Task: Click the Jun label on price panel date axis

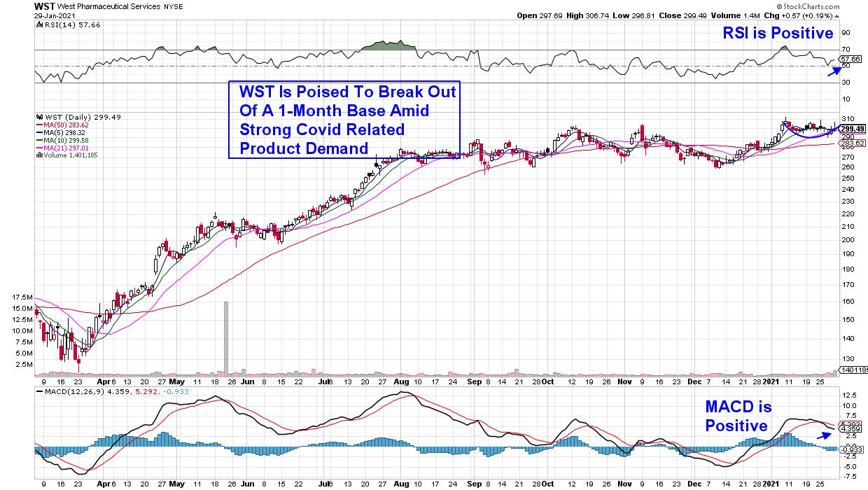Action: point(246,383)
